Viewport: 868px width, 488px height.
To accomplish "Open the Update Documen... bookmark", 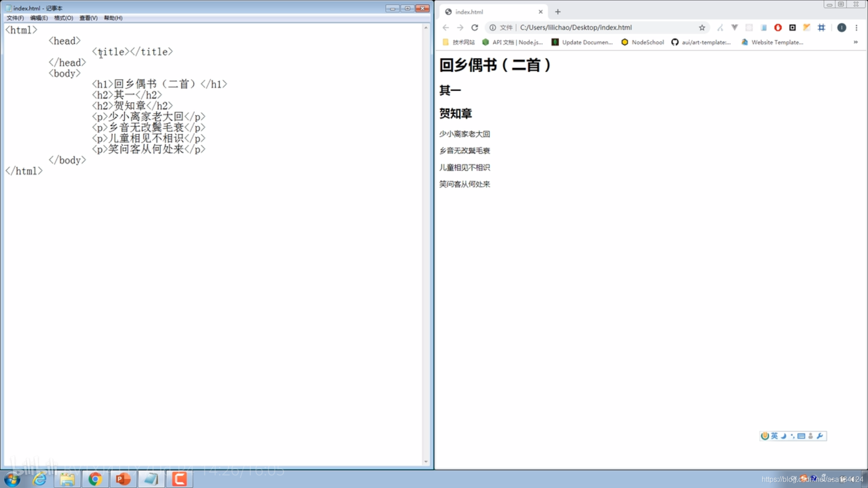I will [582, 42].
